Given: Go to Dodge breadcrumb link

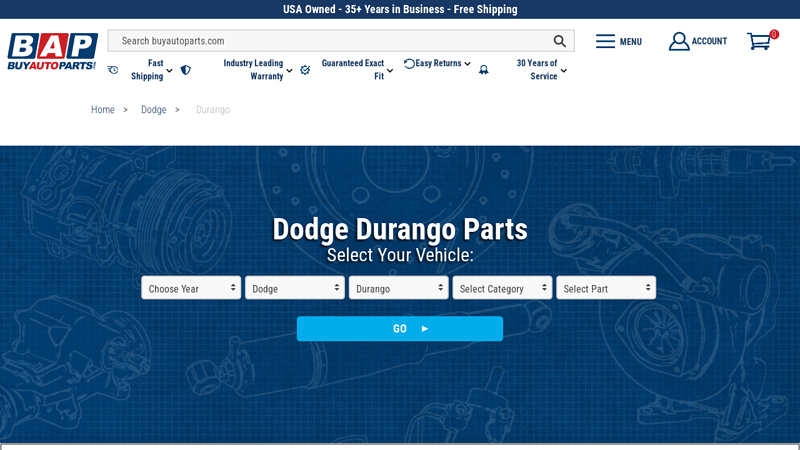Looking at the screenshot, I should (x=154, y=110).
